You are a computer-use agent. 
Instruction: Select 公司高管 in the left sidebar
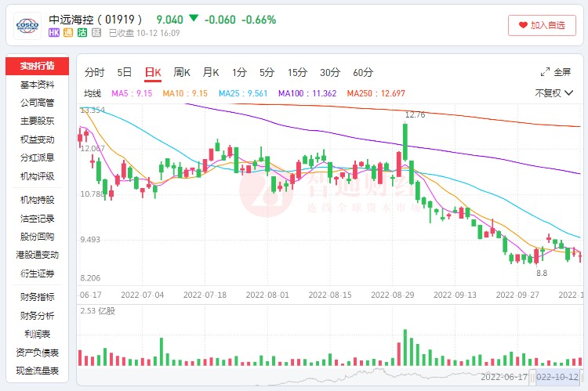click(37, 103)
